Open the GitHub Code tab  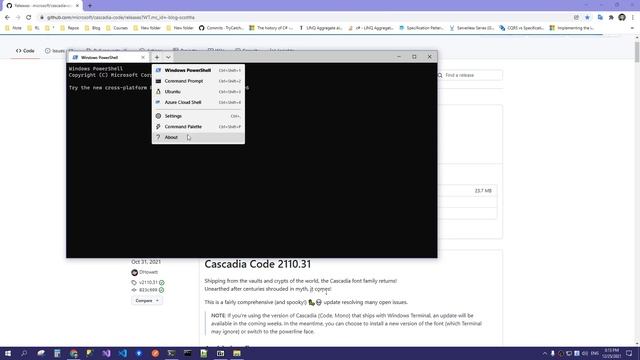click(x=25, y=51)
